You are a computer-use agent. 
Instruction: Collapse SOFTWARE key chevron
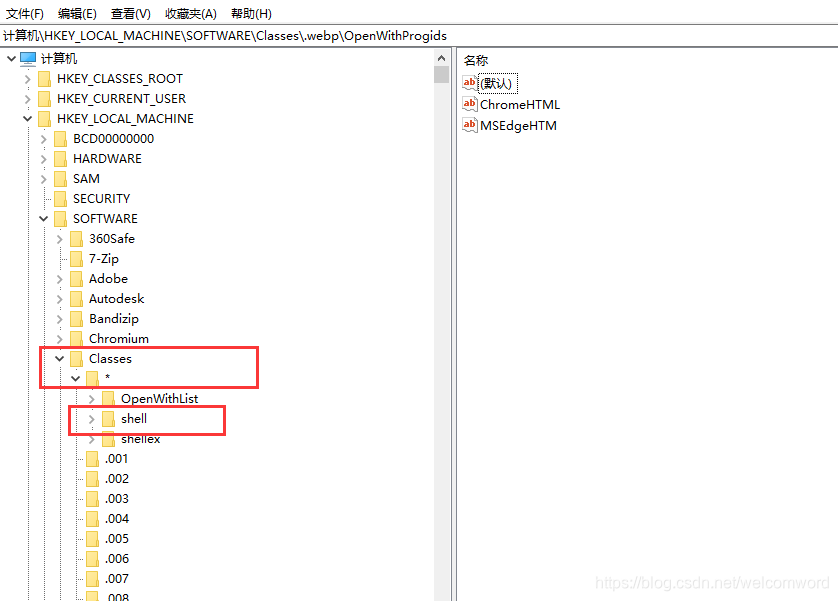(x=43, y=218)
